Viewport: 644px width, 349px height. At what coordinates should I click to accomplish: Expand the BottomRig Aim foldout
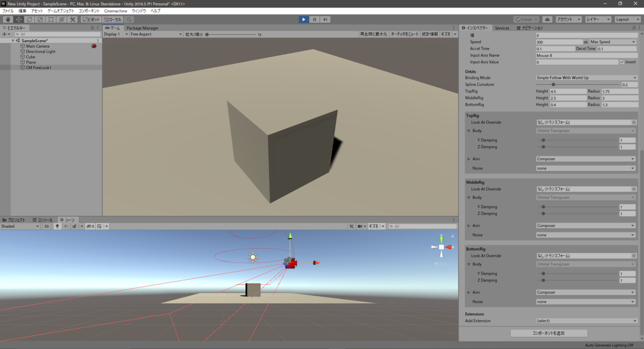[469, 293]
